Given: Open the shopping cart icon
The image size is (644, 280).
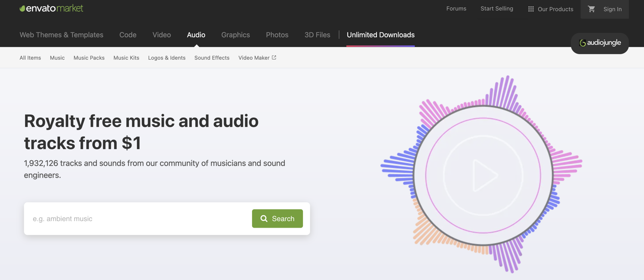Looking at the screenshot, I should tap(591, 9).
